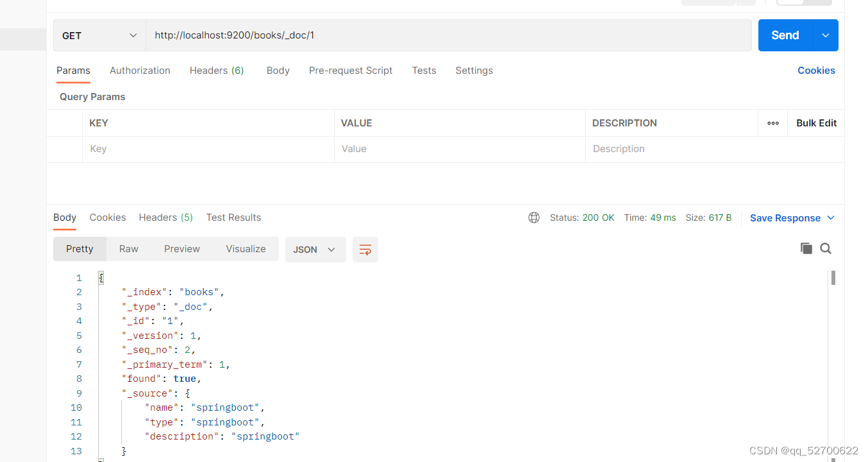Viewport: 868px width, 462px height.
Task: Open the Pre-request Script tab
Action: click(351, 71)
